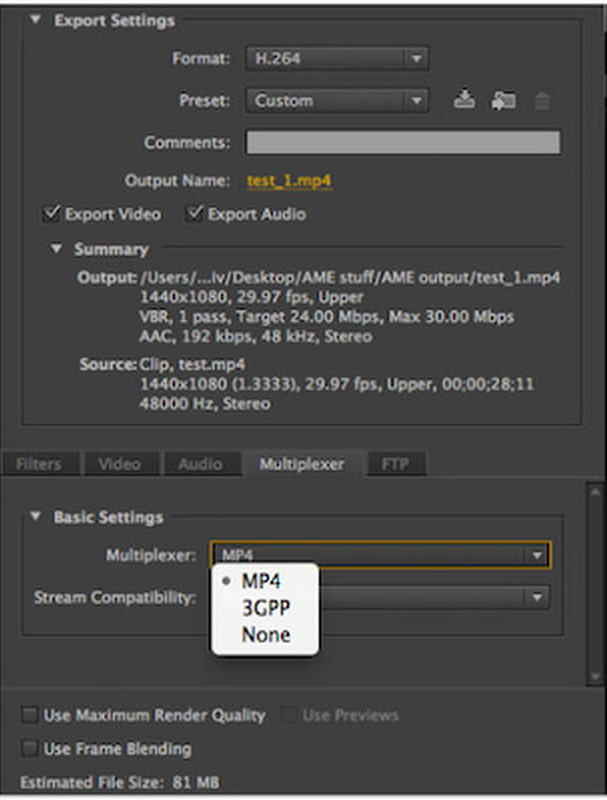Enable Use Frame Blending checkbox
This screenshot has width=607, height=800.
(x=31, y=748)
